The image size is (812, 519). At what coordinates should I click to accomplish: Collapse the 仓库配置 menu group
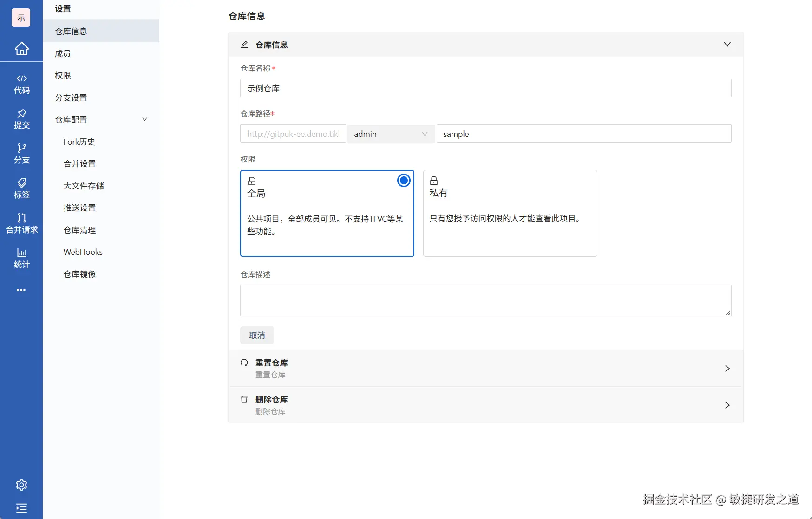tap(144, 119)
